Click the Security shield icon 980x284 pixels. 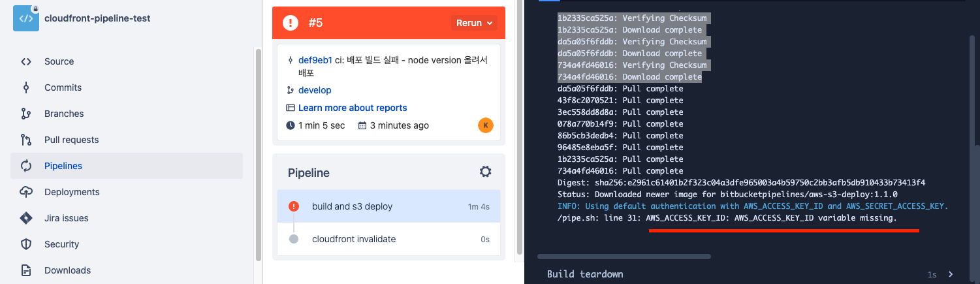coord(26,244)
